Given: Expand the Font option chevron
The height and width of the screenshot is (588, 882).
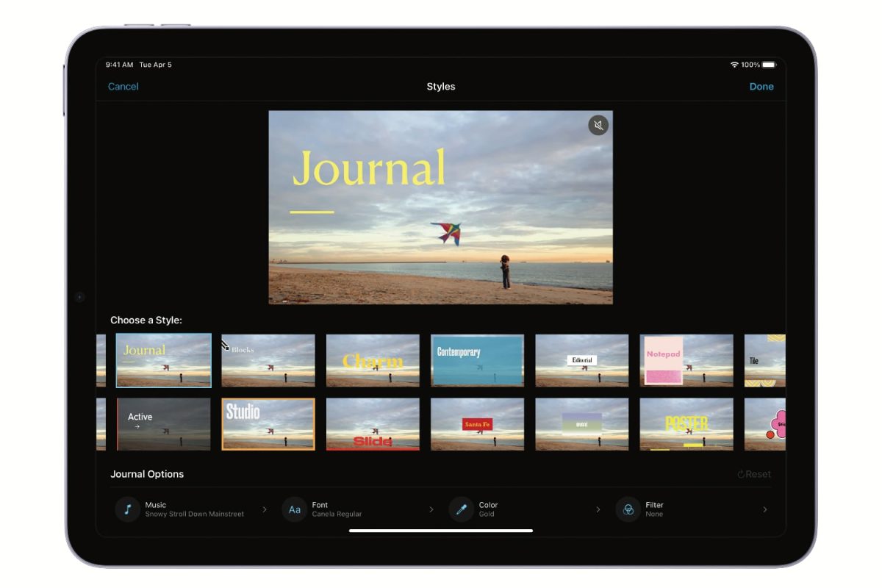Looking at the screenshot, I should [431, 509].
